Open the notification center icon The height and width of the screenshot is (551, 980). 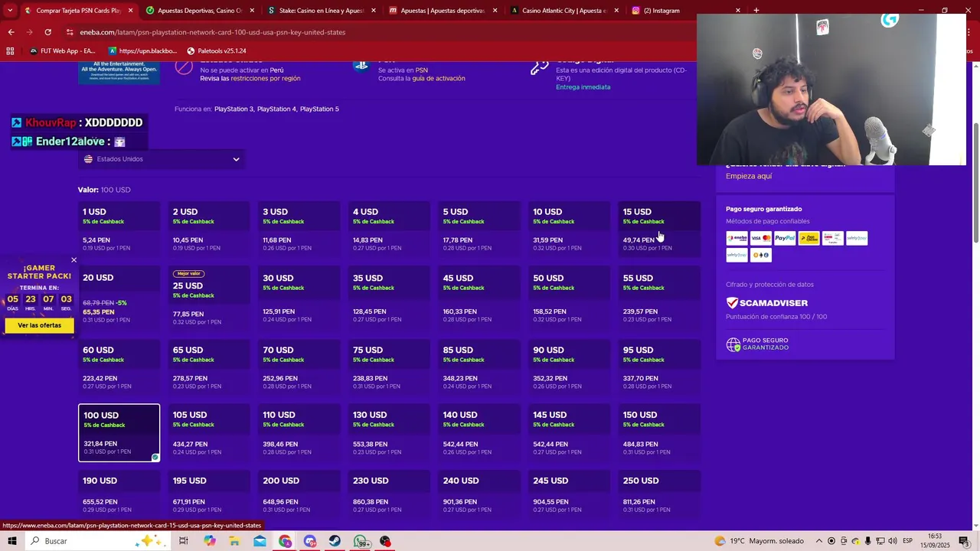(x=964, y=541)
